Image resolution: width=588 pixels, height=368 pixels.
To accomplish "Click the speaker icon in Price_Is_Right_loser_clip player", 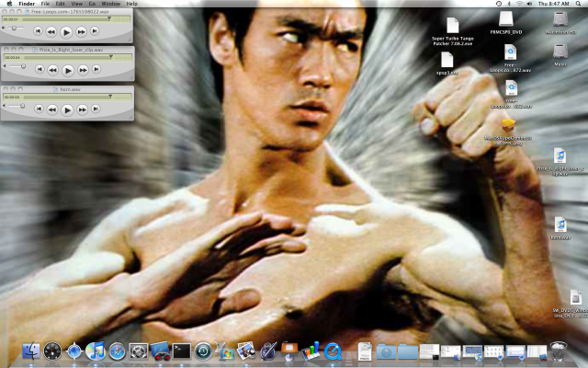I will tap(6, 66).
